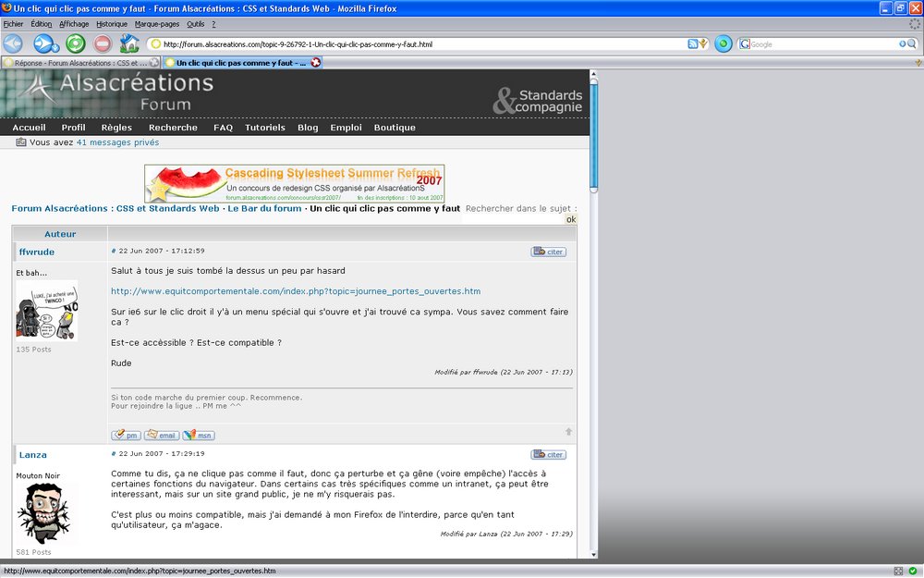This screenshot has height=578, width=924.
Task: Open the address bar history dropdown arrow
Action: (x=703, y=43)
